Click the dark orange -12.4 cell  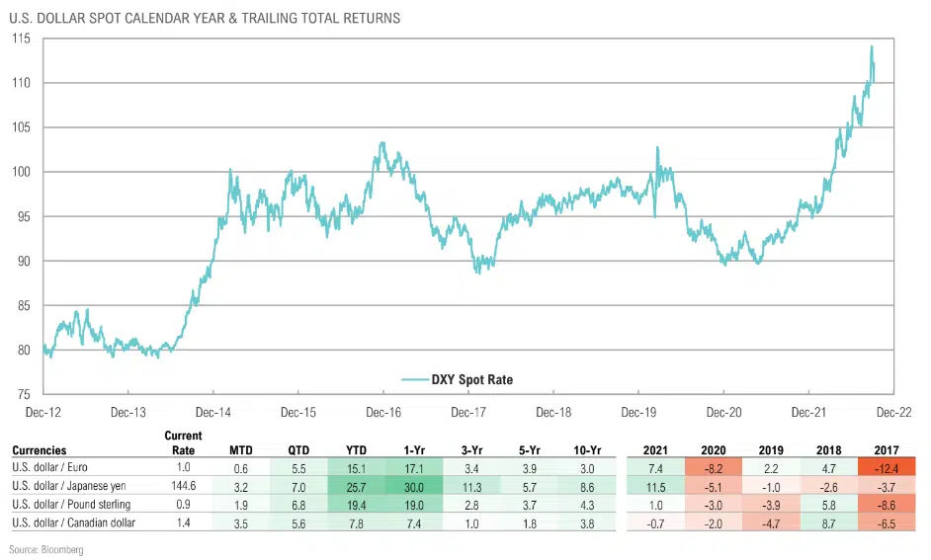click(x=873, y=468)
